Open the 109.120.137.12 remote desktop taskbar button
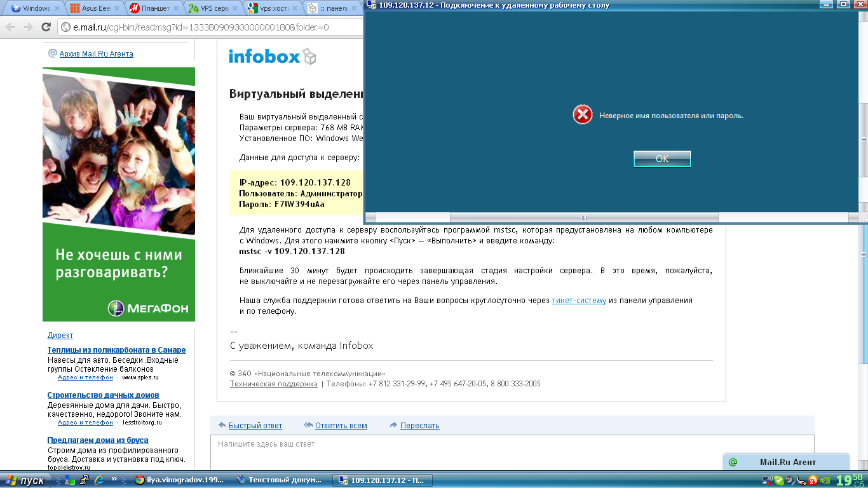The image size is (868, 488). [x=381, y=480]
